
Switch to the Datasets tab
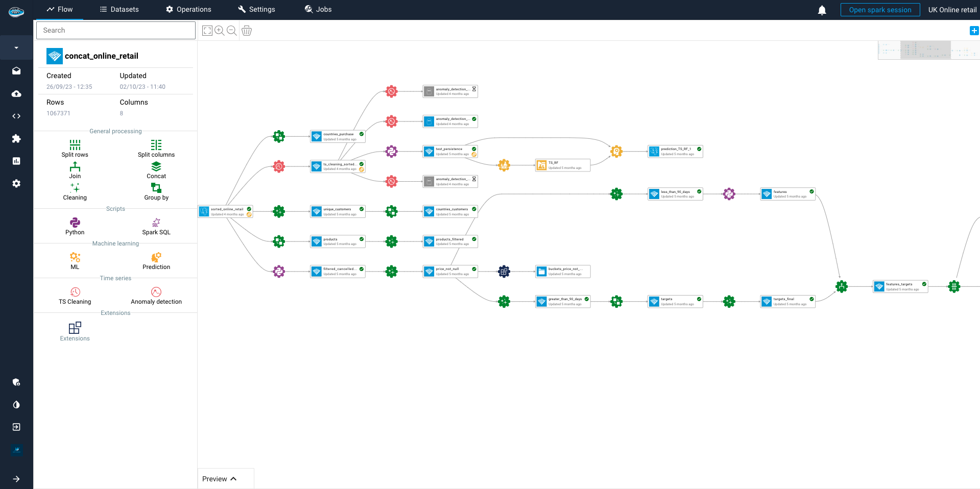pyautogui.click(x=119, y=10)
